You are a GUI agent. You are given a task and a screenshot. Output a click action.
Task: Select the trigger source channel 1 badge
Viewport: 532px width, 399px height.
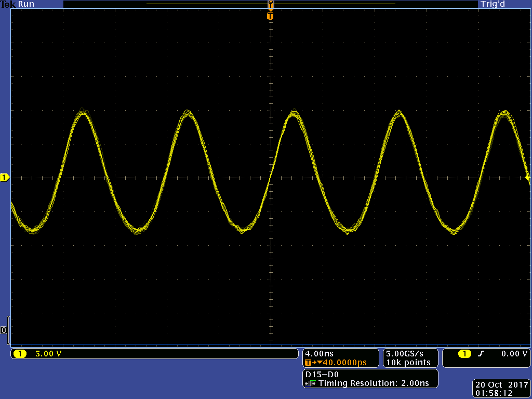tap(464, 354)
